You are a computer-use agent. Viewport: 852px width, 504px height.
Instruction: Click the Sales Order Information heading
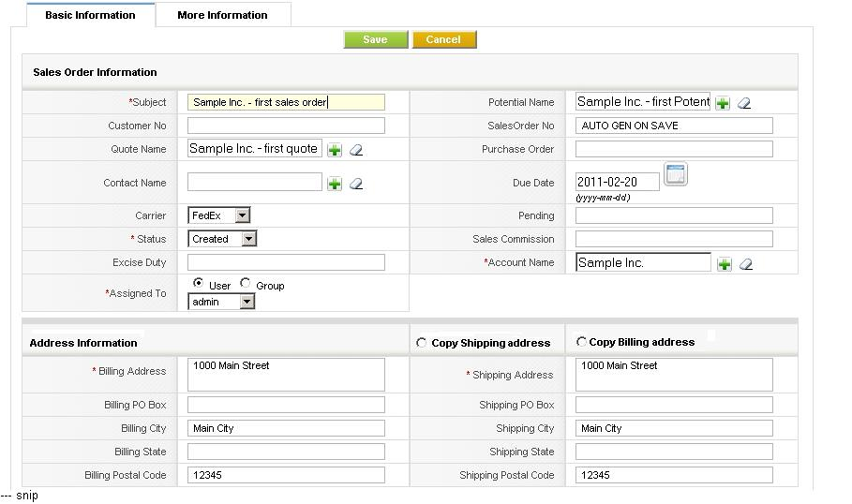tap(95, 72)
